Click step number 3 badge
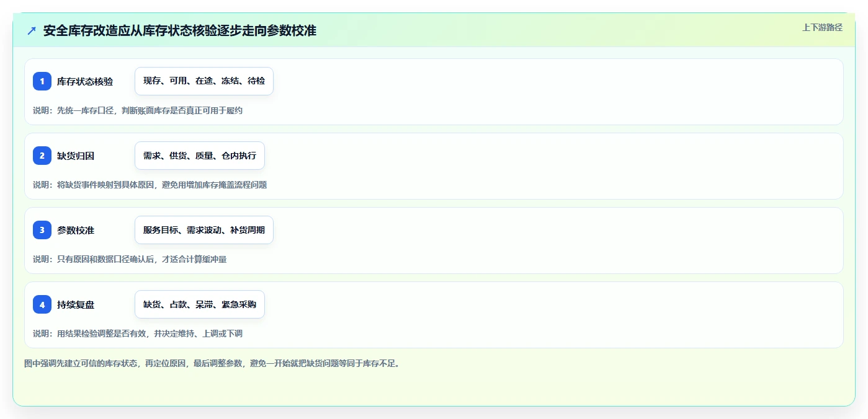 (42, 230)
